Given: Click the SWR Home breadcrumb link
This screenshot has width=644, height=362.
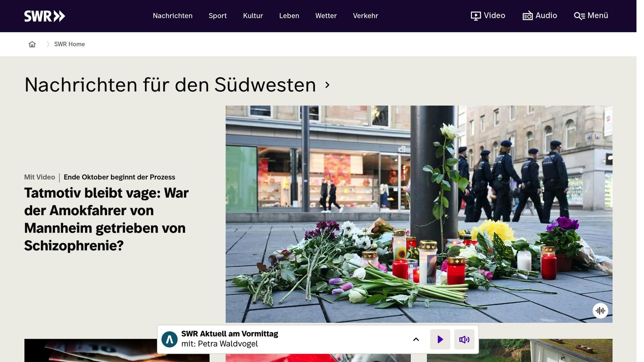Looking at the screenshot, I should tap(69, 44).
